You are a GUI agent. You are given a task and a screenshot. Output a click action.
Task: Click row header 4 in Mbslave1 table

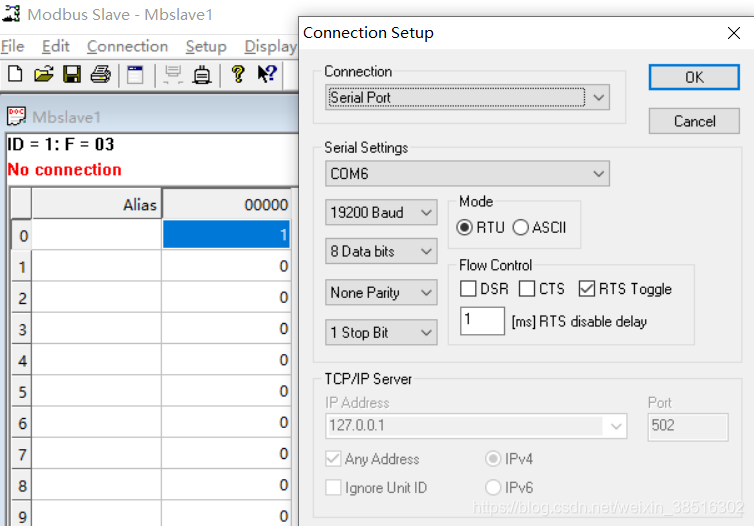22,360
